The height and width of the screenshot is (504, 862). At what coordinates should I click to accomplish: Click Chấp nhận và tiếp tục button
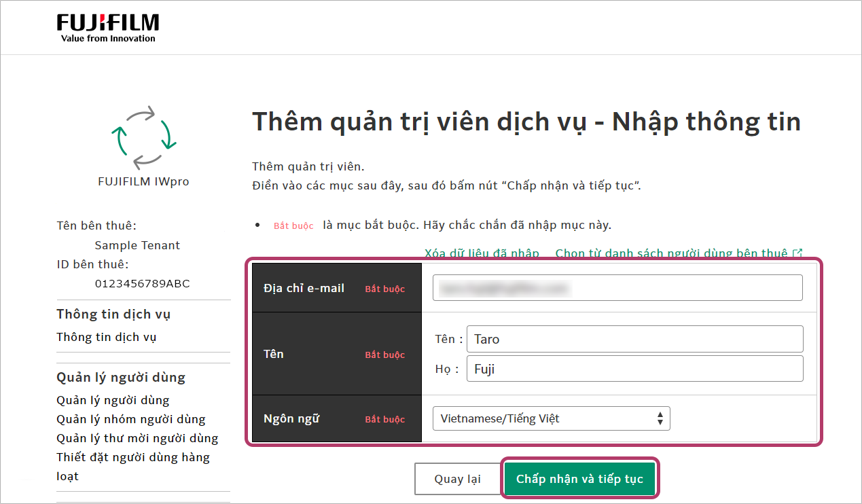579,480
